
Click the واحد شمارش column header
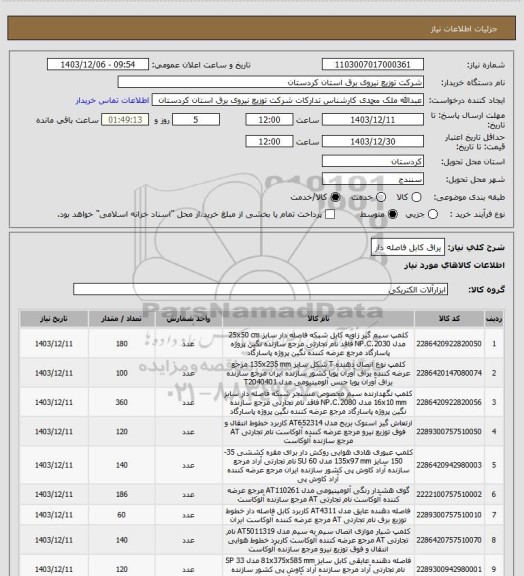(189, 318)
